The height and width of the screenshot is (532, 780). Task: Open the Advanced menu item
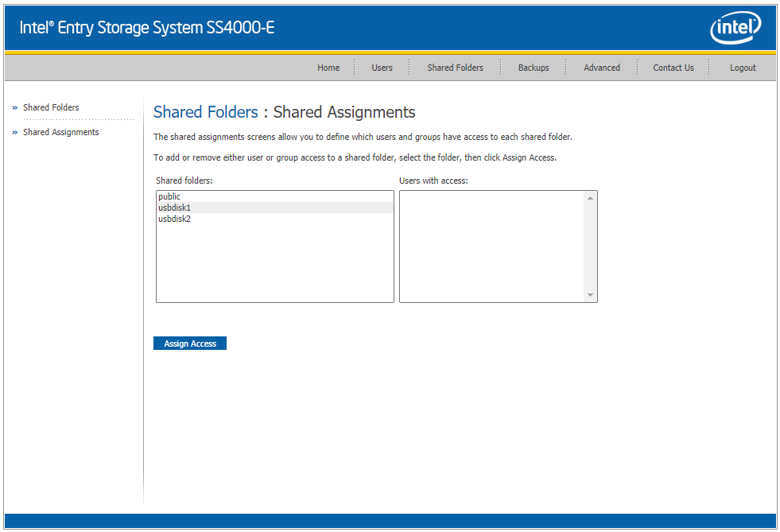[x=601, y=68]
